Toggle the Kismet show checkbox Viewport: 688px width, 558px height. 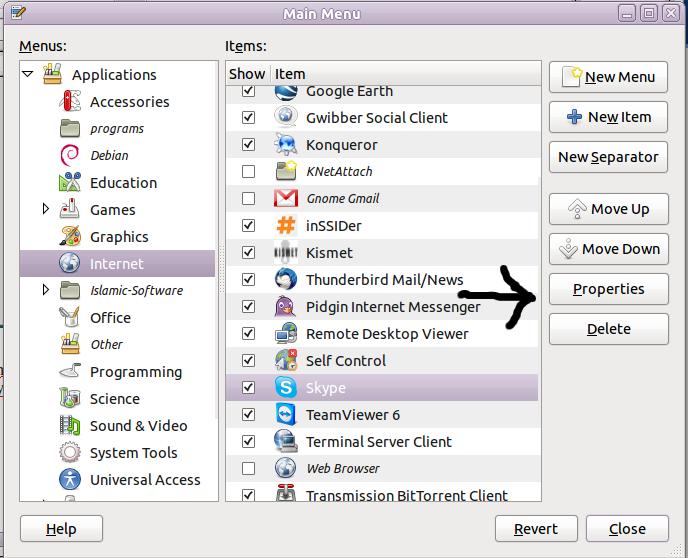pyautogui.click(x=248, y=252)
